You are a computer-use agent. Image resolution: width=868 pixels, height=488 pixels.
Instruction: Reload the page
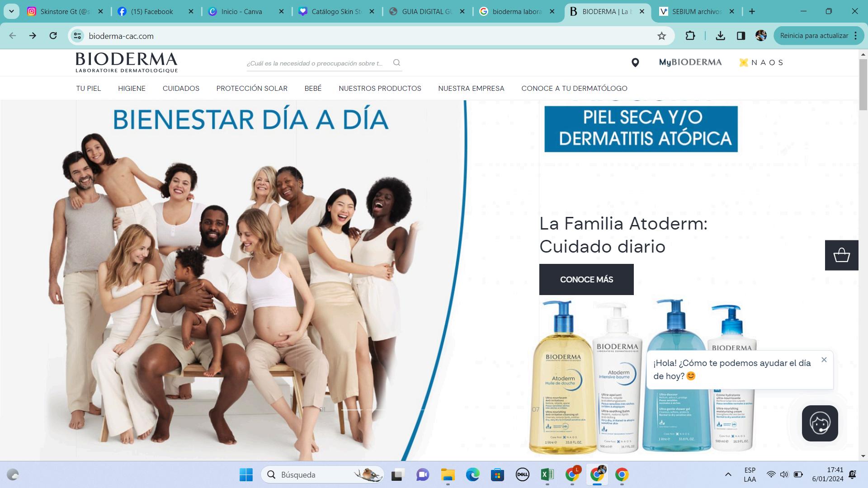pyautogui.click(x=53, y=36)
